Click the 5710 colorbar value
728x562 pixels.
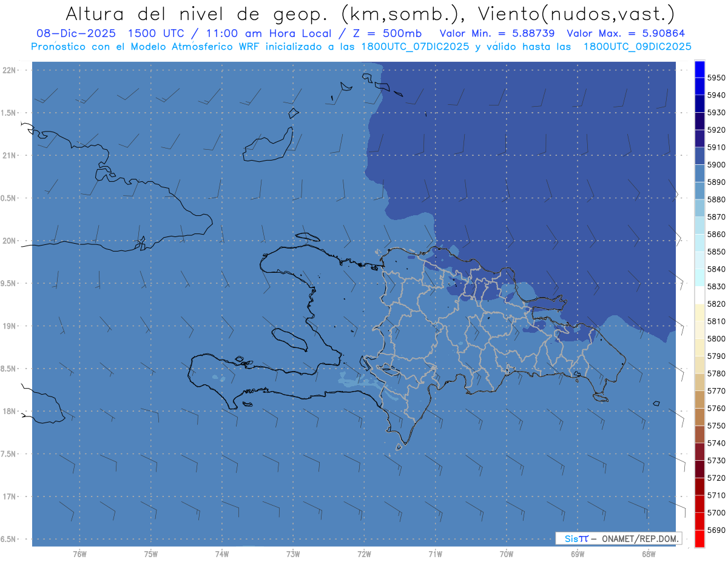point(716,495)
